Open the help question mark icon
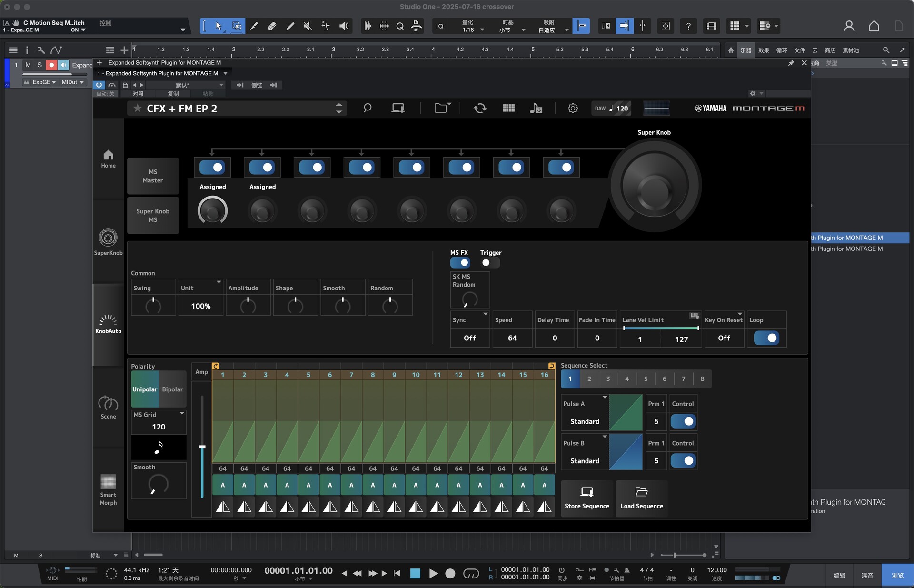The image size is (914, 588). tap(688, 26)
